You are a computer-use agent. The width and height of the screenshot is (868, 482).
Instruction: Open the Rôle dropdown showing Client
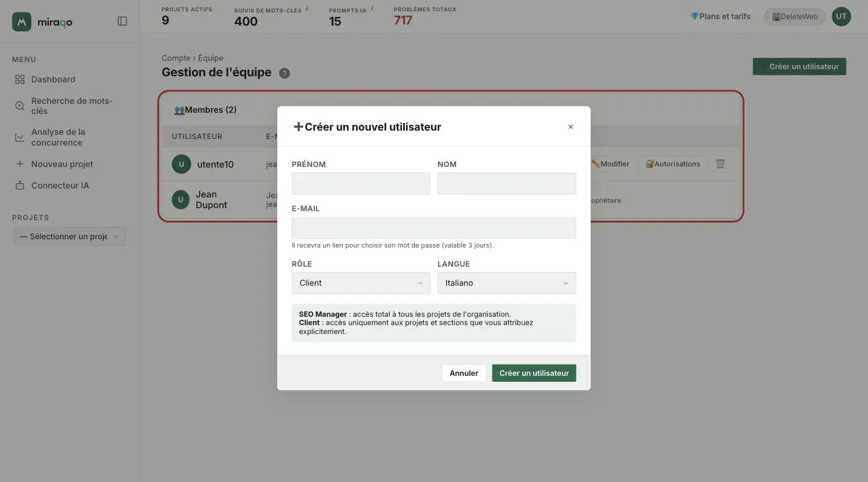pyautogui.click(x=361, y=283)
